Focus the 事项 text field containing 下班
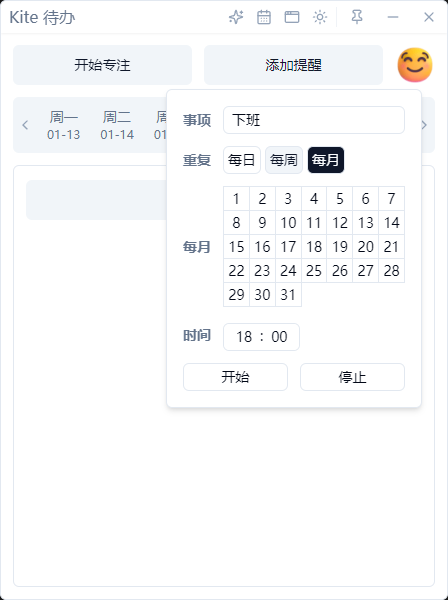This screenshot has width=448, height=600. tap(314, 120)
